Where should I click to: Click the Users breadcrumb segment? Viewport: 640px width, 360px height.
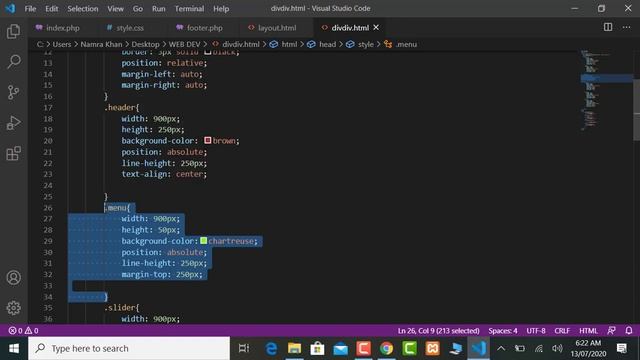(x=62, y=44)
